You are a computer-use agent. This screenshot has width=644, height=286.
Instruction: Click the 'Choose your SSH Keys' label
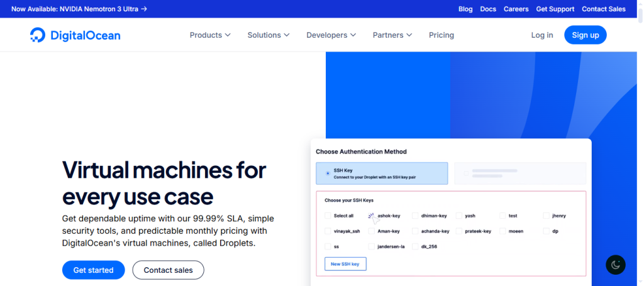(349, 201)
